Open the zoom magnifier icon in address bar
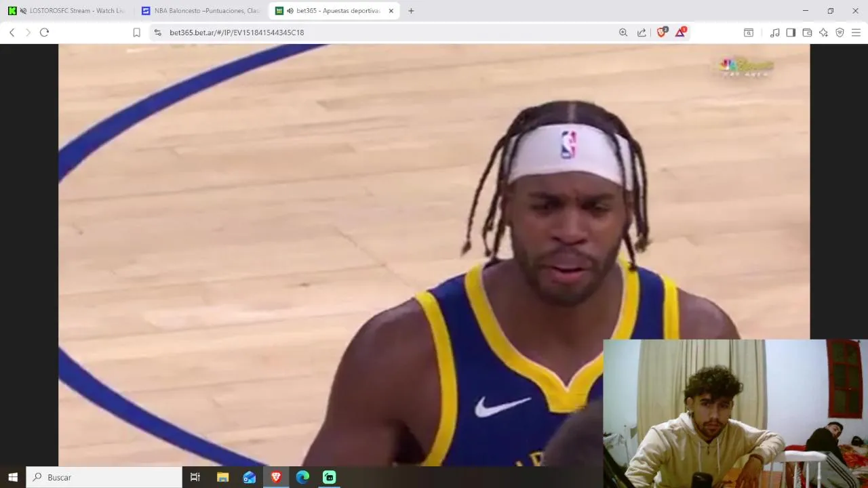 623,33
